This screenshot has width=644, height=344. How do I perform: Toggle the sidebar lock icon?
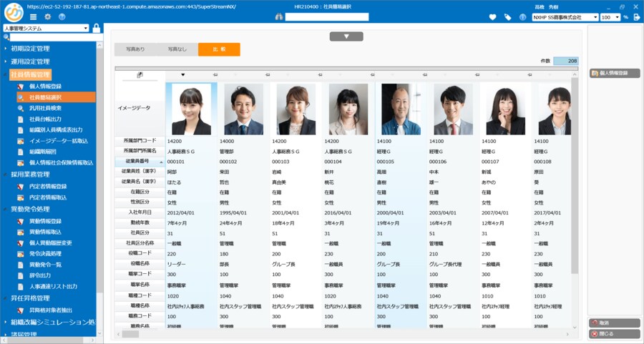pyautogui.click(x=96, y=28)
